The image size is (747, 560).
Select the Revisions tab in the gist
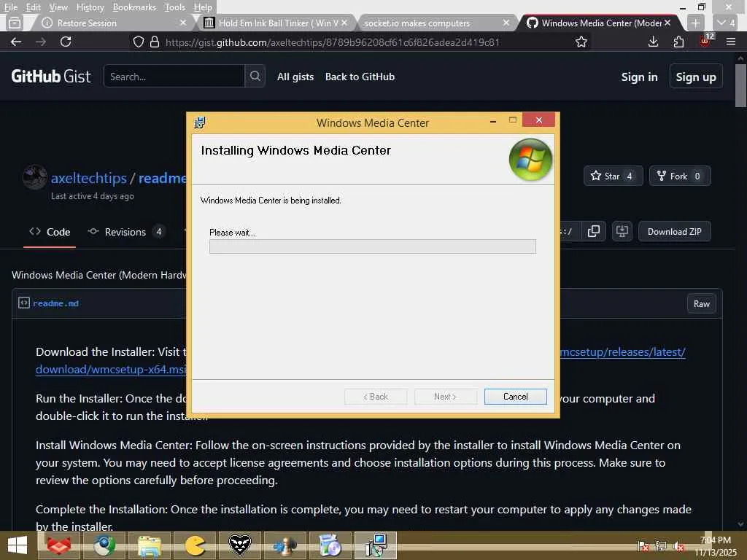(x=126, y=232)
